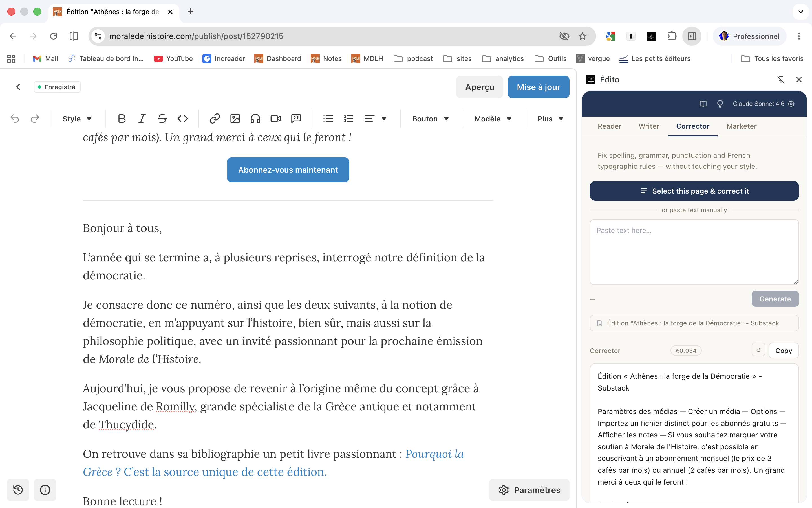Open the version history icon
The image size is (812, 508).
18,490
